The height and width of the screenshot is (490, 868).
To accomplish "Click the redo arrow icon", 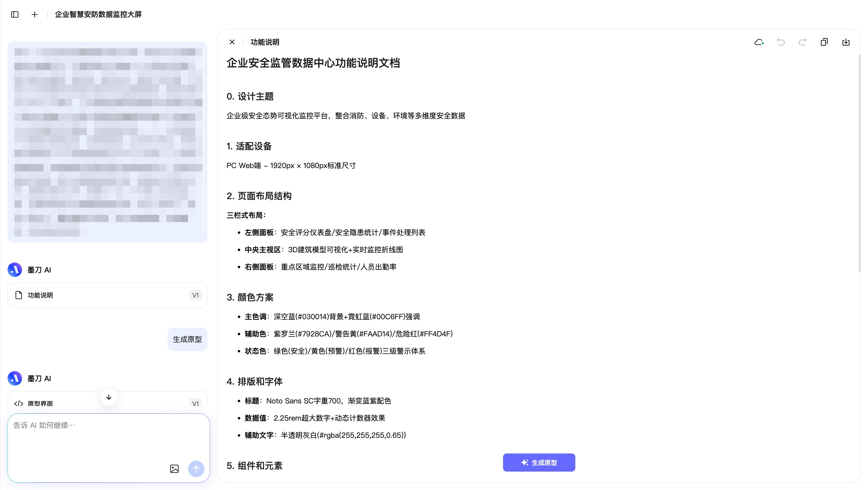I will [x=802, y=42].
